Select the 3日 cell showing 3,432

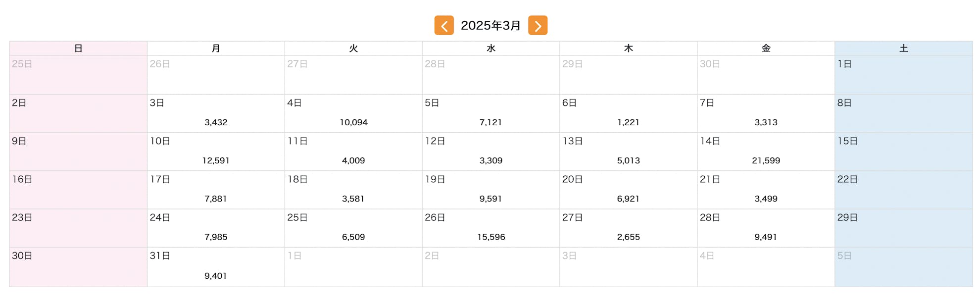coord(216,113)
